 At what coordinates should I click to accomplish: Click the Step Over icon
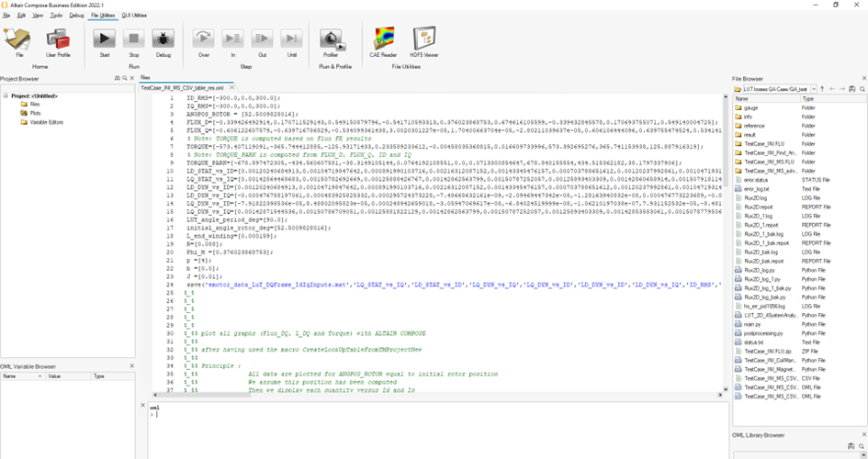(x=203, y=39)
